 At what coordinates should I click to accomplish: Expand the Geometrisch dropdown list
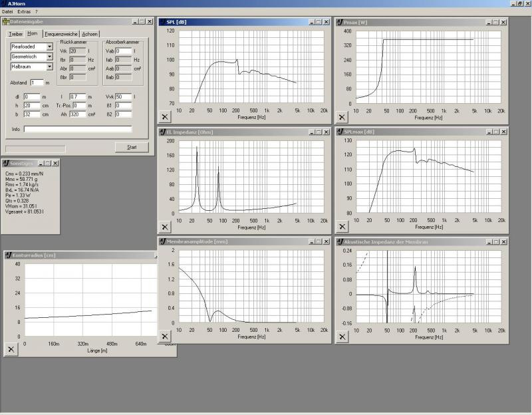point(49,57)
